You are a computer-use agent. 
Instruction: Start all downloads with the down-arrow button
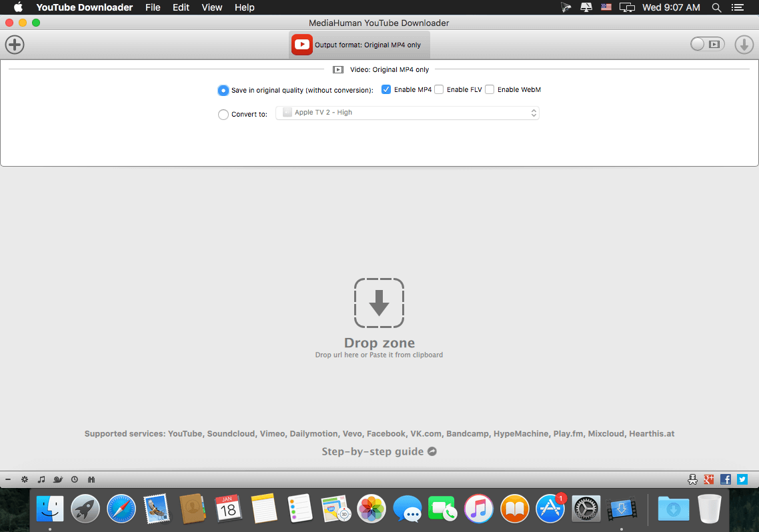pos(744,45)
